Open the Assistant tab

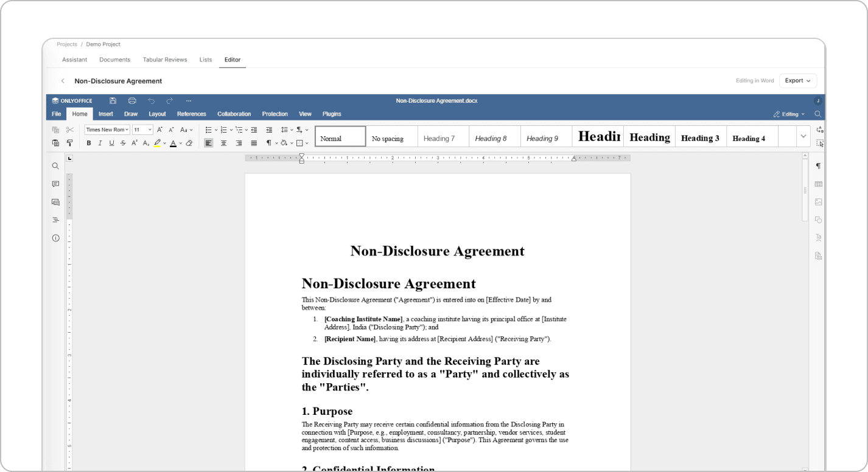[x=74, y=60]
